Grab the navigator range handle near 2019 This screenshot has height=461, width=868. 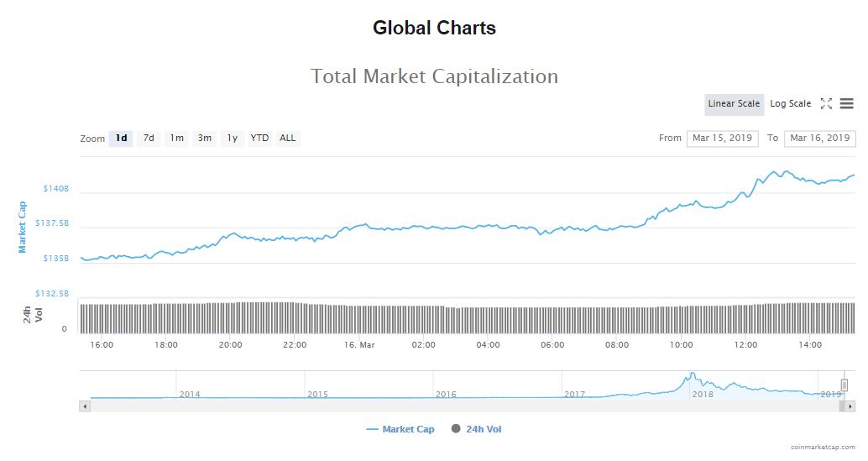[844, 385]
